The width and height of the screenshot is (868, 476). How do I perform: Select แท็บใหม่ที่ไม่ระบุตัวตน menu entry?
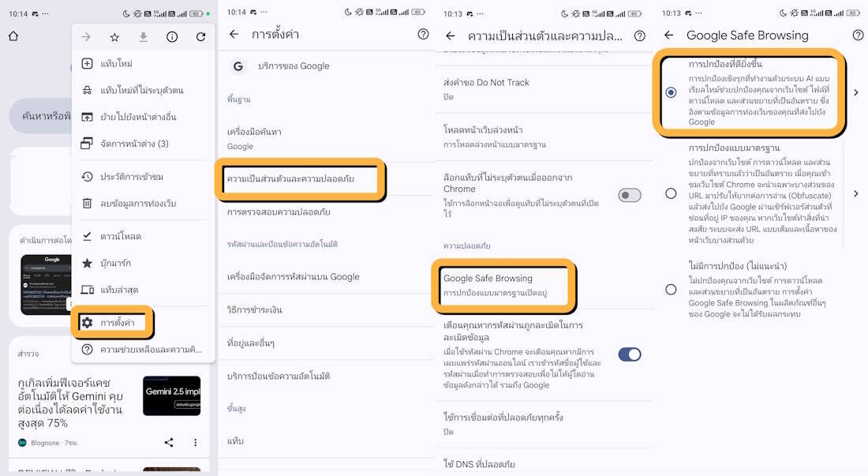tap(142, 90)
